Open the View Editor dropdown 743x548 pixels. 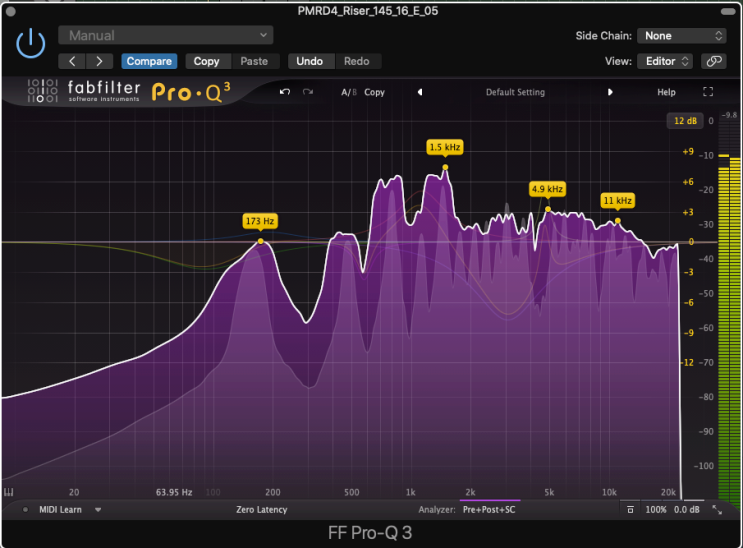[665, 61]
